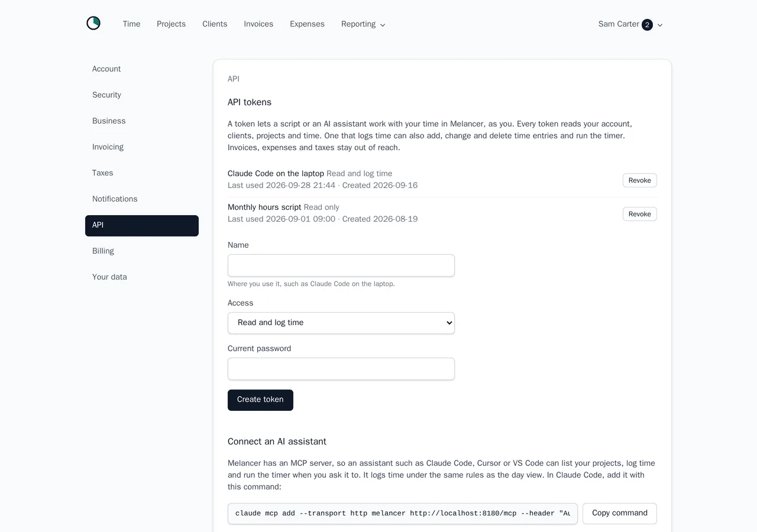Open Account settings in the sidebar
The image size is (757, 532).
pos(142,69)
